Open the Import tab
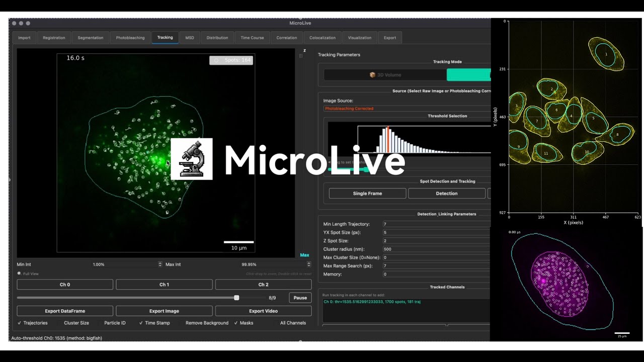Image resolution: width=644 pixels, height=362 pixels. point(24,38)
